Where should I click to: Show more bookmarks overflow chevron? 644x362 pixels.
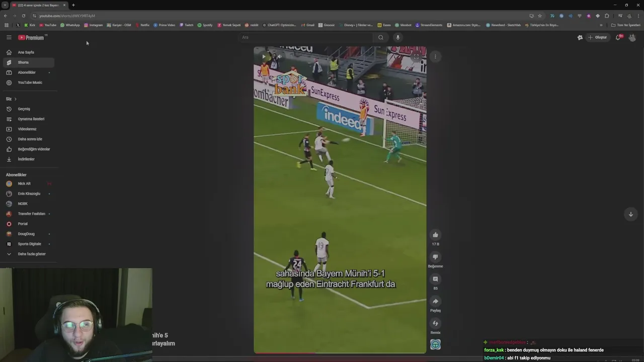tap(601, 25)
